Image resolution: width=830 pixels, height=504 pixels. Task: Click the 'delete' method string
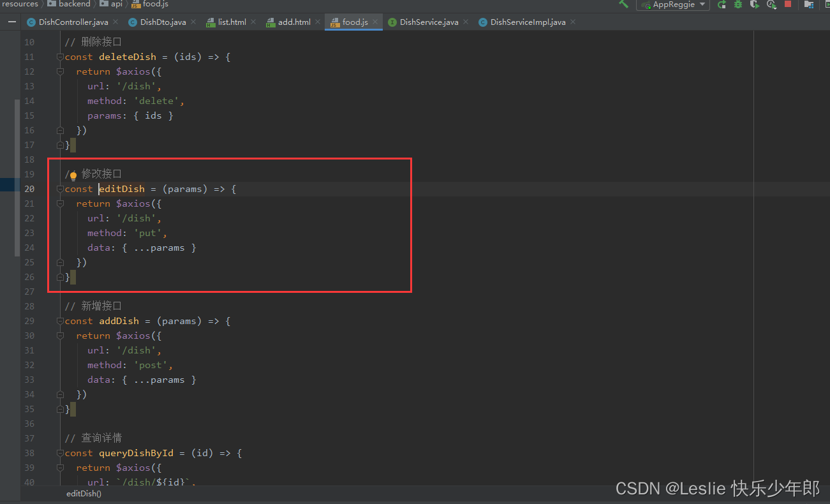pyautogui.click(x=156, y=101)
